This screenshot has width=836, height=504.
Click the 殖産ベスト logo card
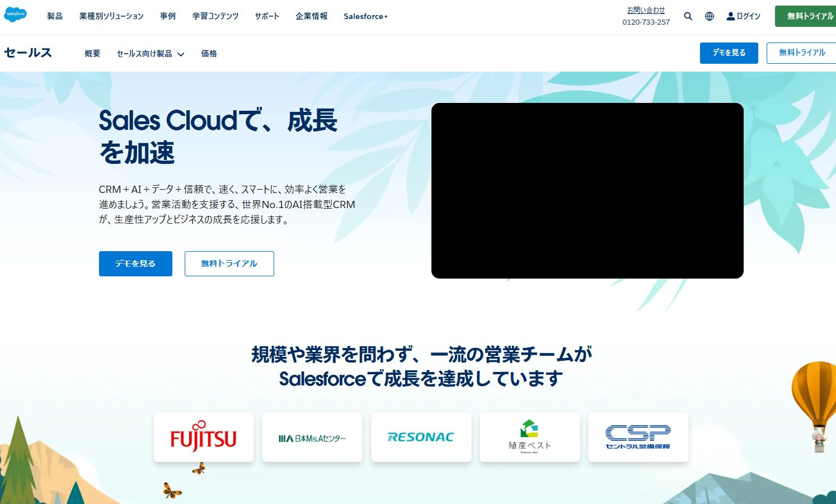(530, 437)
